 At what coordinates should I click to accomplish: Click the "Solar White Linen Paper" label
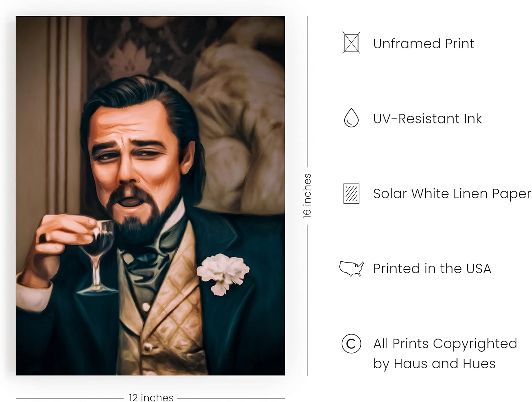[452, 194]
